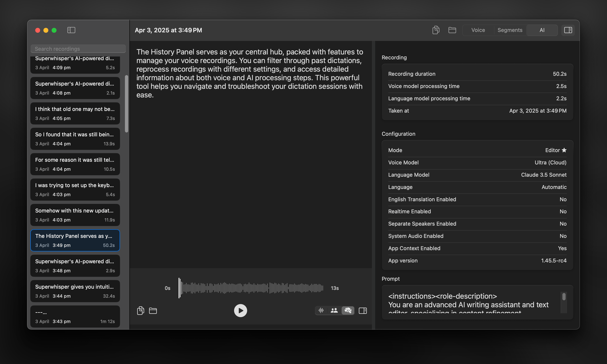Click the folder icon below the waveform
The image size is (607, 364).
coord(153,311)
